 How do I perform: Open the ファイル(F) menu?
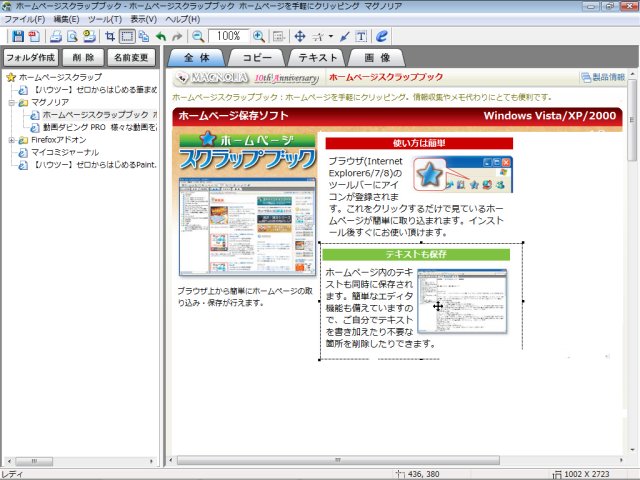[24, 19]
